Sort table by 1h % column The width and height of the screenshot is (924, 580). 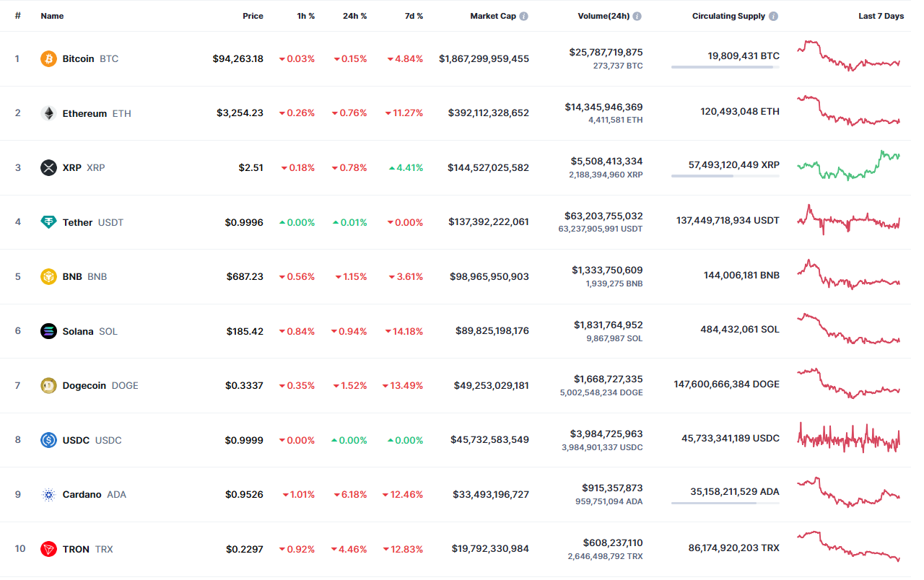coord(306,16)
